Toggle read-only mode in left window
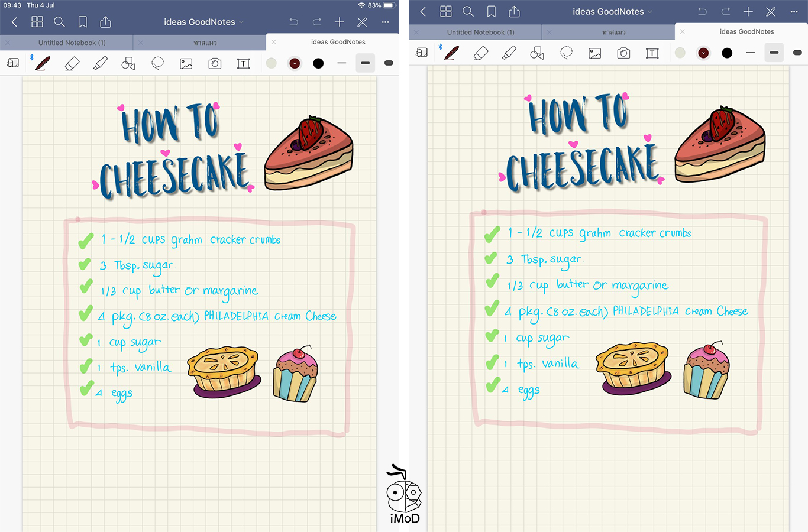Viewport: 808px width, 532px height. click(362, 22)
